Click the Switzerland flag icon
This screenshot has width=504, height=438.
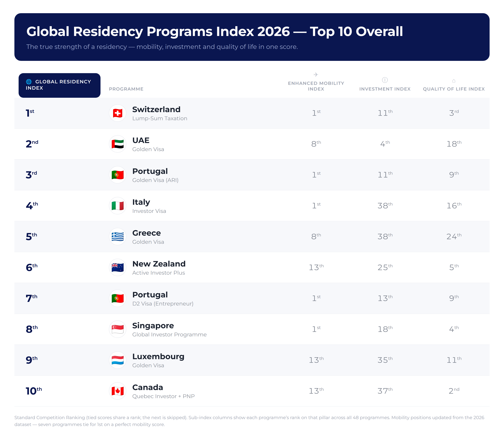tap(118, 113)
